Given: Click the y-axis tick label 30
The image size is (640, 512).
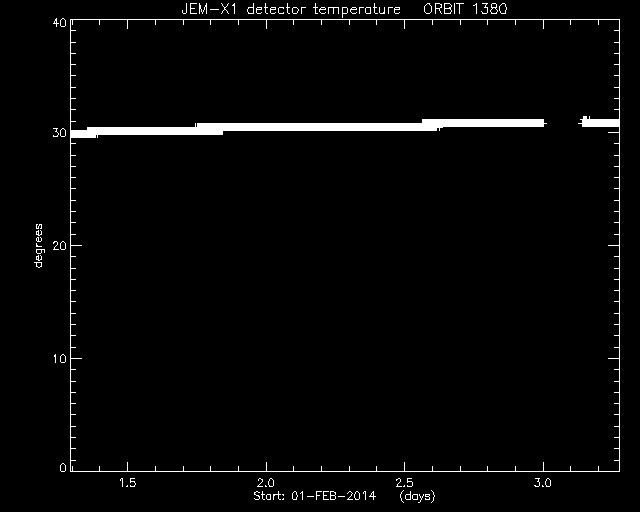Looking at the screenshot, I should [60, 133].
